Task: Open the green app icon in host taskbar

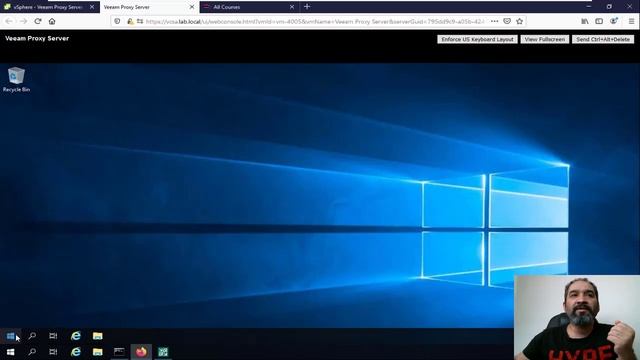Action: click(163, 352)
